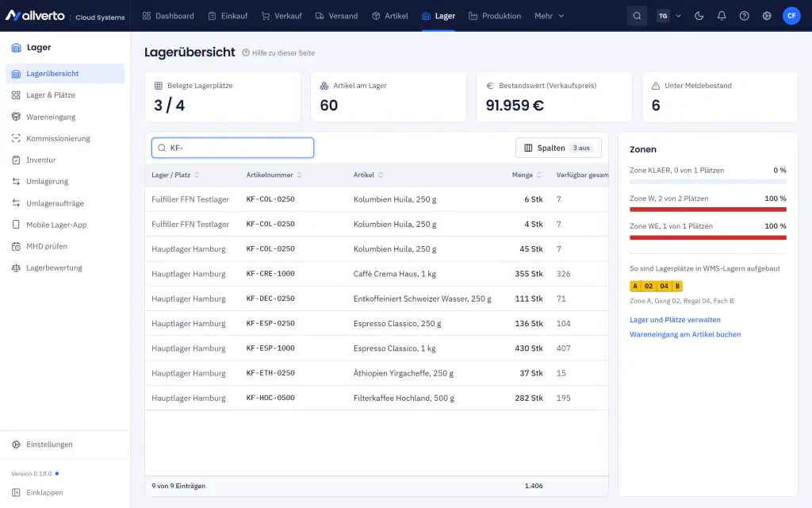This screenshot has width=812, height=508.
Task: Click the Umlagerung arrows icon
Action: pyautogui.click(x=16, y=182)
